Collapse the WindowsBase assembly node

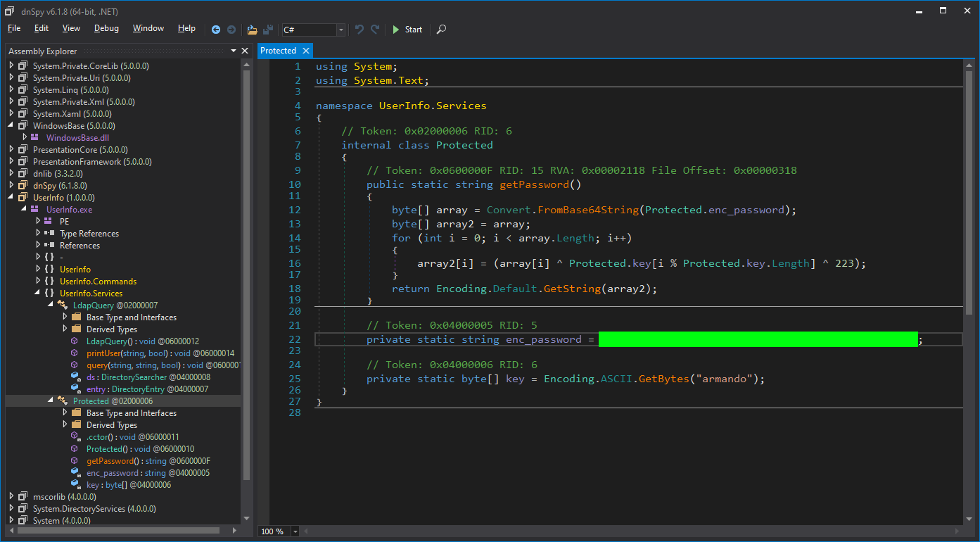[x=11, y=125]
